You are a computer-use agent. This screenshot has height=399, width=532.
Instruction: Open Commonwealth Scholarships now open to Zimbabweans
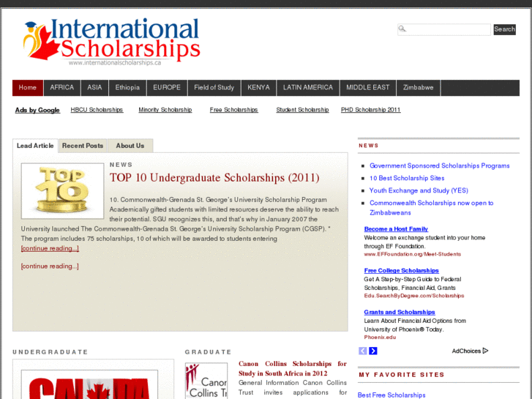pyautogui.click(x=431, y=208)
